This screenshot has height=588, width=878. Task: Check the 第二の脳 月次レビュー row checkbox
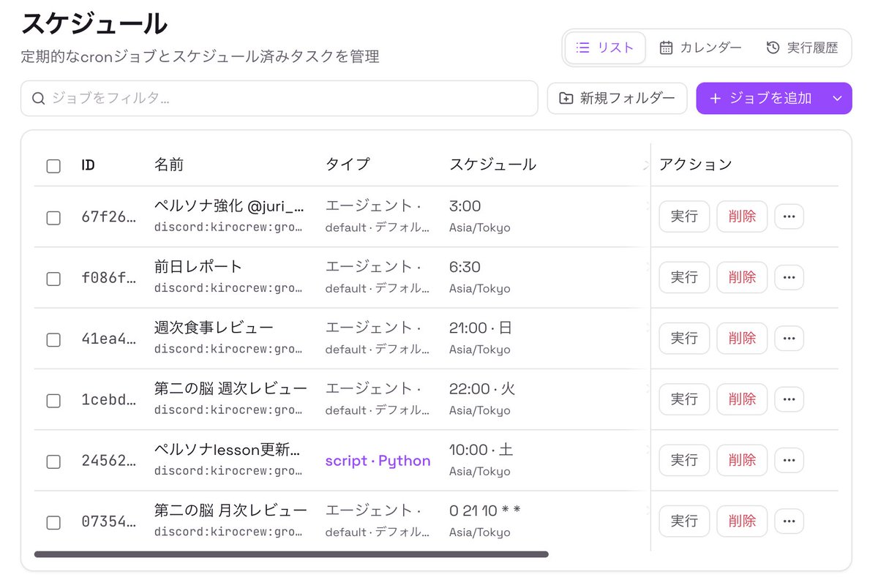53,522
